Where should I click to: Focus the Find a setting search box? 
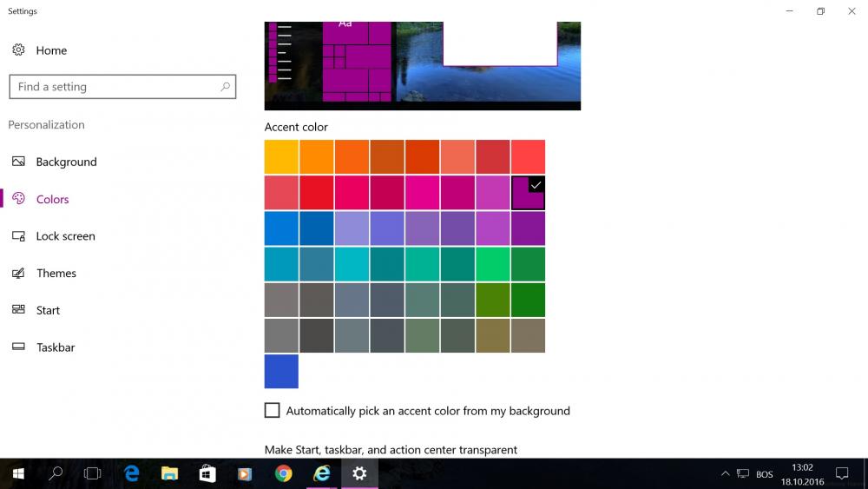coord(113,87)
